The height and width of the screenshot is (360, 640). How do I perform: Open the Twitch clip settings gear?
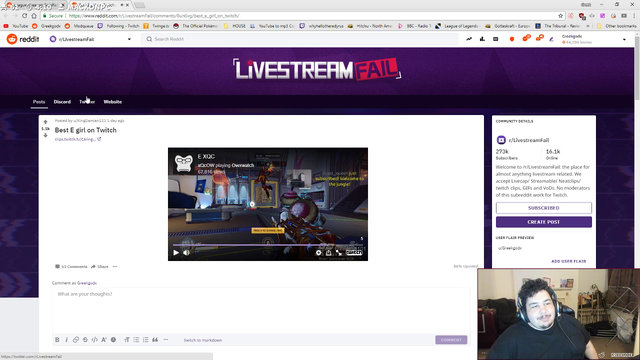click(318, 253)
